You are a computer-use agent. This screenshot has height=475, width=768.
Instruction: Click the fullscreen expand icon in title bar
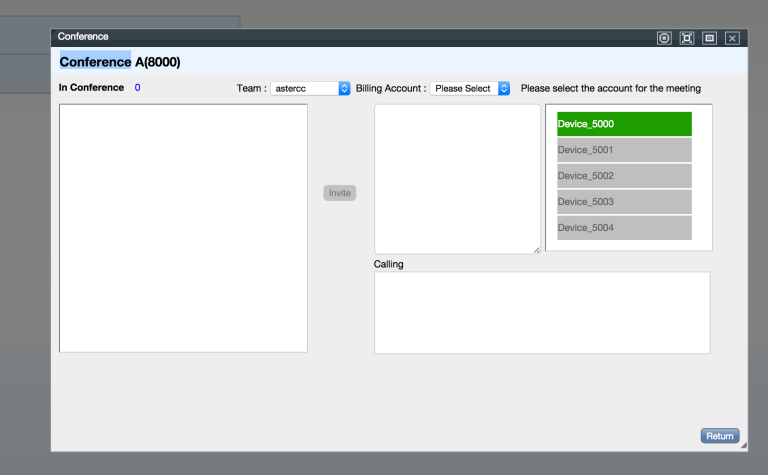pos(687,38)
